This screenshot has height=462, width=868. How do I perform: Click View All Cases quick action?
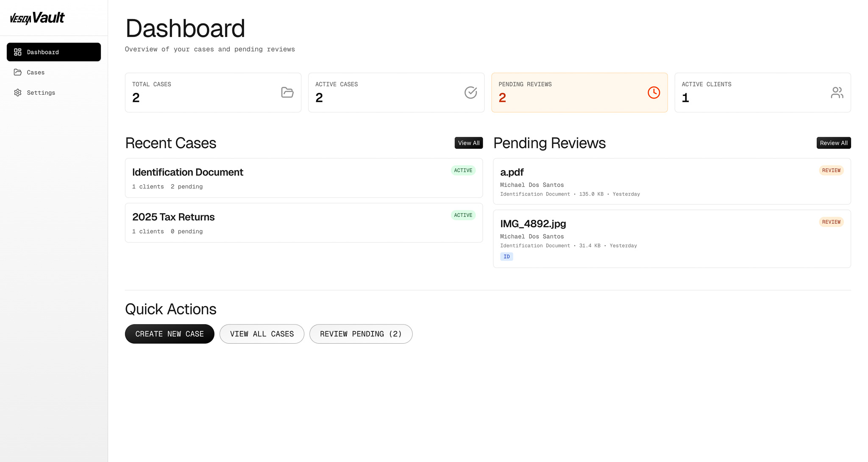(262, 334)
